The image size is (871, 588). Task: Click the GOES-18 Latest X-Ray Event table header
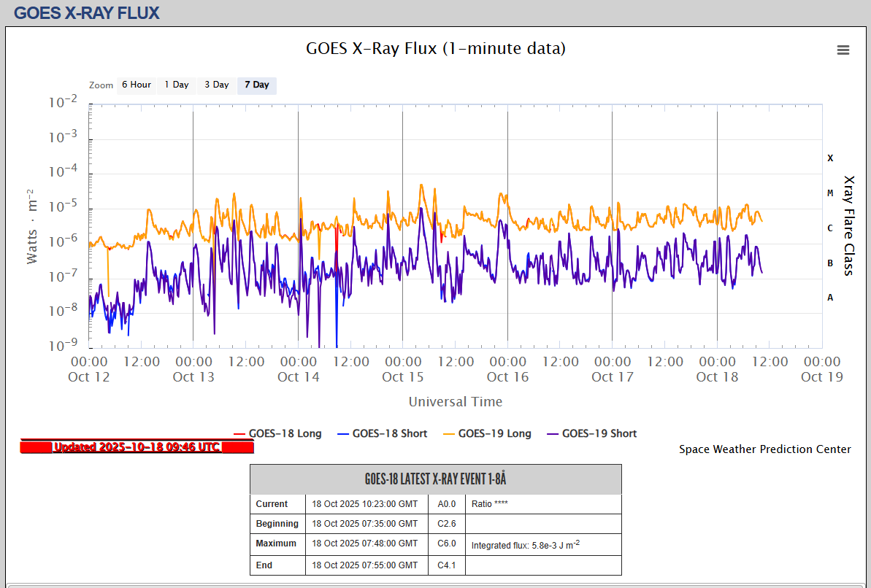click(435, 479)
